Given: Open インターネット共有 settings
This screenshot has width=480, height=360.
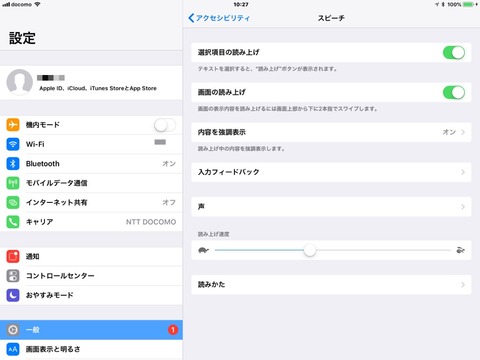Looking at the screenshot, I should tap(91, 202).
